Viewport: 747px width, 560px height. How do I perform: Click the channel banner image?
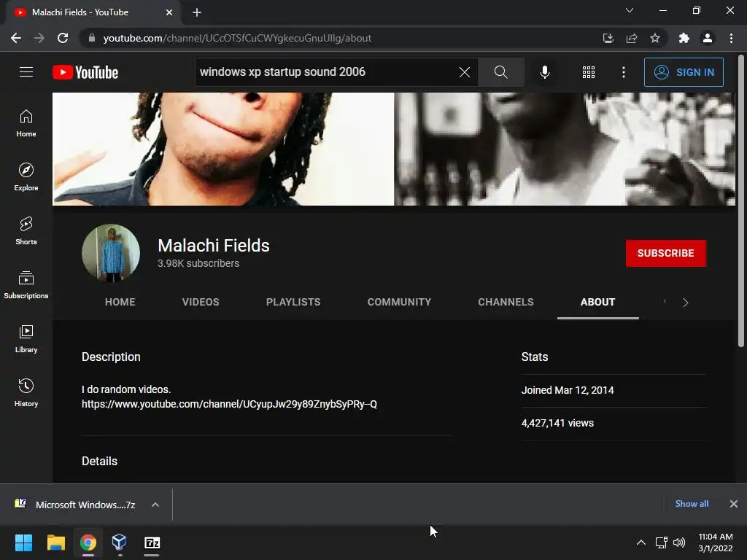(393, 149)
